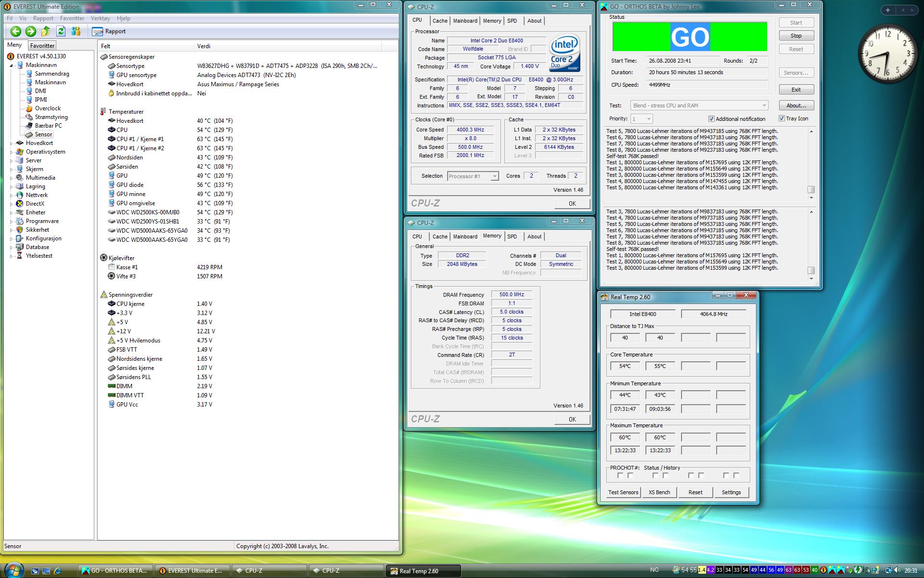924x578 pixels.
Task: Open EVEREST Ultimate taskbar button
Action: pyautogui.click(x=192, y=571)
